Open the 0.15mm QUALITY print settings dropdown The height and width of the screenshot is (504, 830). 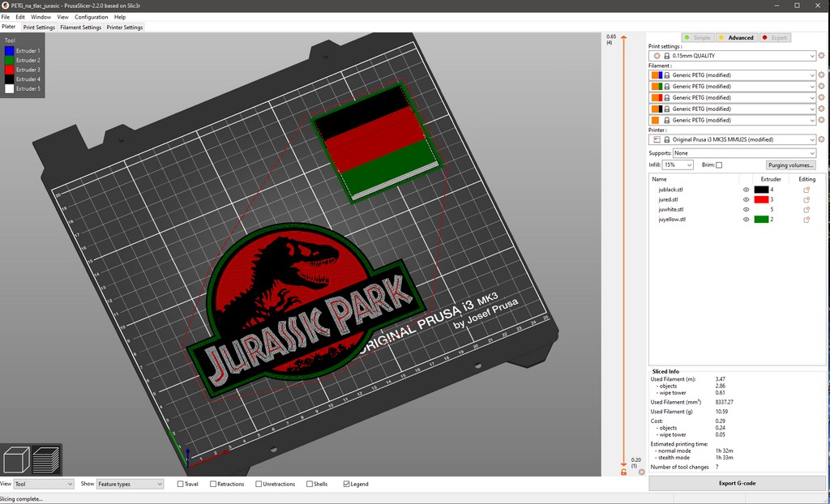pos(733,56)
